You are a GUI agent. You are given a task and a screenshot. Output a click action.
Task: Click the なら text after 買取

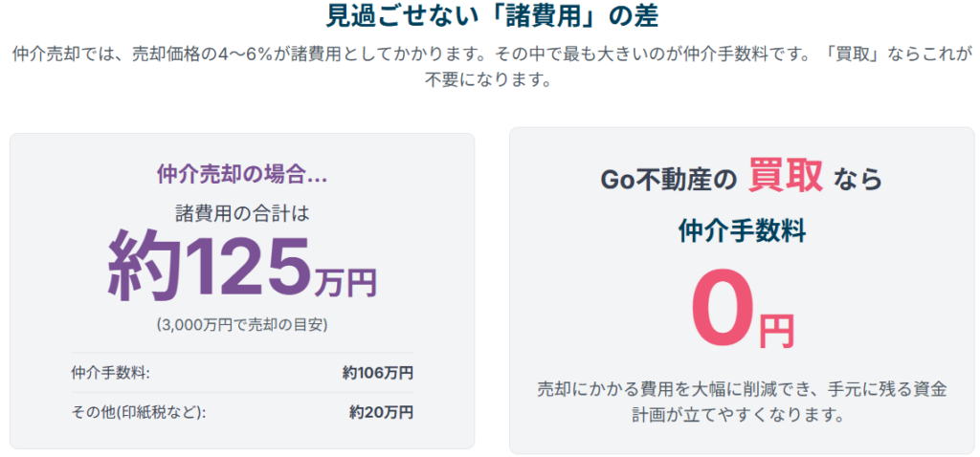[857, 181]
